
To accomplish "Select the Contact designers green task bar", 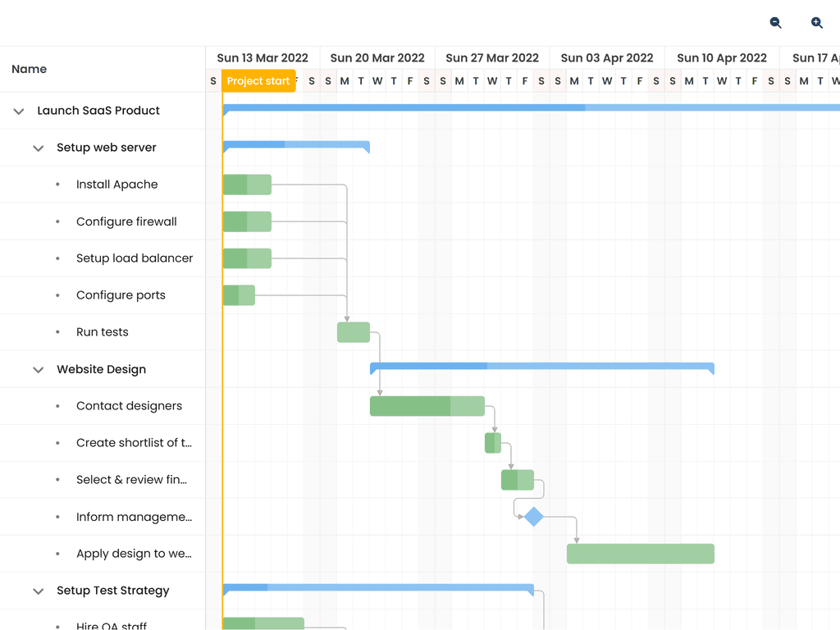I will pyautogui.click(x=427, y=405).
